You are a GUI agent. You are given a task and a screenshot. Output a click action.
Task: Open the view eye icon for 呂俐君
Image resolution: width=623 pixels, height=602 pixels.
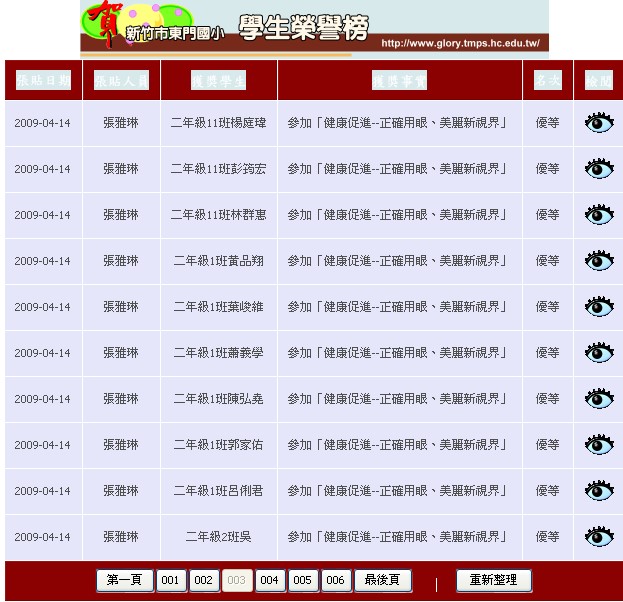coord(599,491)
